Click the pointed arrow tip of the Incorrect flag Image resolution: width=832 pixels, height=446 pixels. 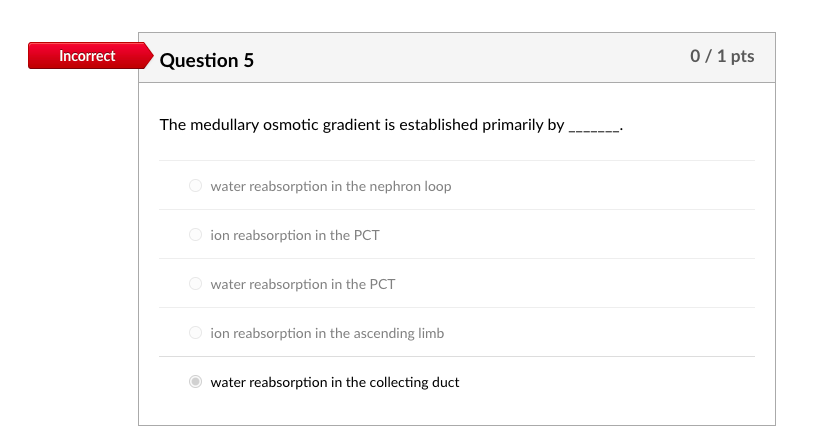[x=149, y=56]
